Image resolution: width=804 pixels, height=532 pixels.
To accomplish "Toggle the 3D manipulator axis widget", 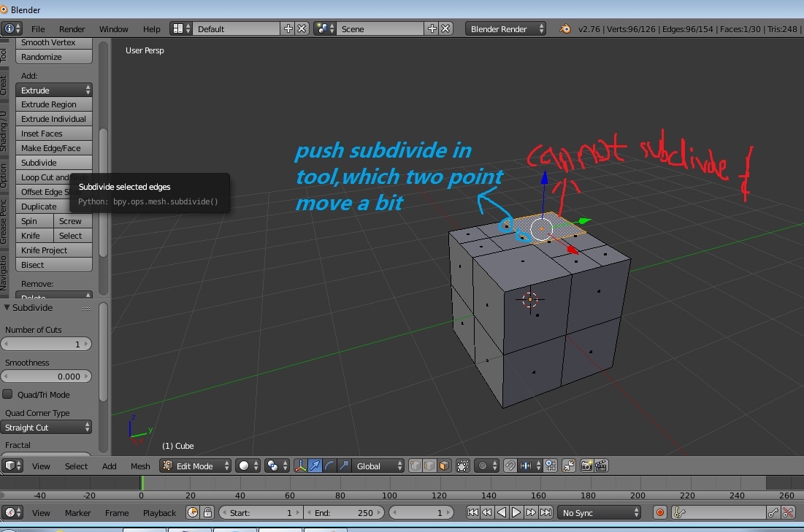I will [x=300, y=466].
